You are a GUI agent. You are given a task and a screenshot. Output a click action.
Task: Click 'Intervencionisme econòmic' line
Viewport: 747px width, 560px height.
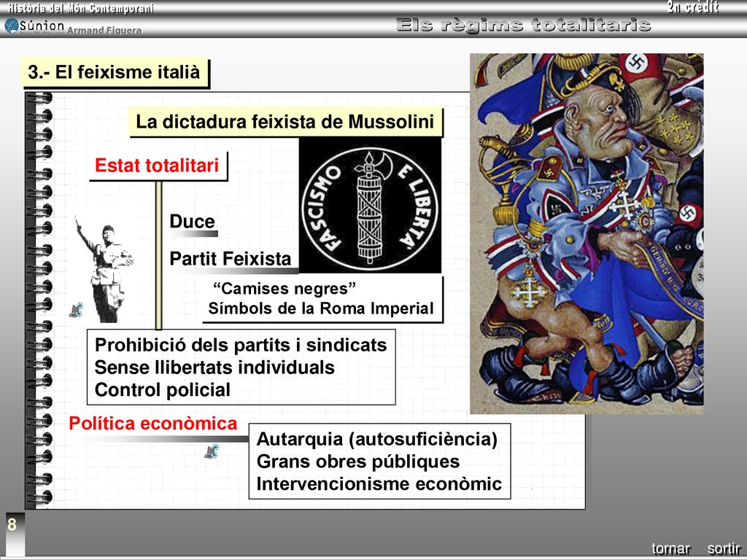click(379, 484)
